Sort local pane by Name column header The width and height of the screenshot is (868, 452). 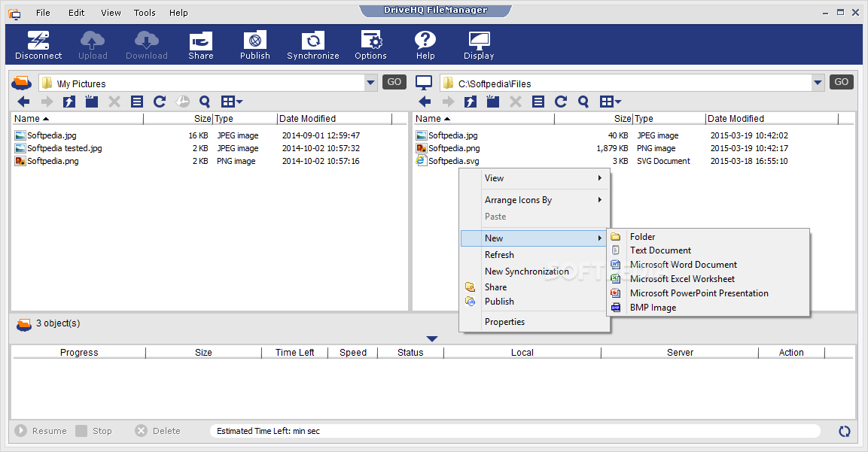tap(484, 118)
